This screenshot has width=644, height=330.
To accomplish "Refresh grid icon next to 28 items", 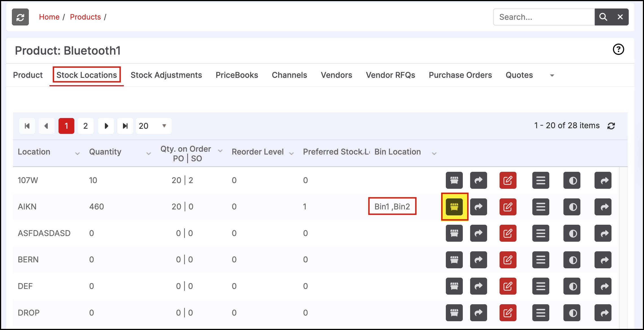I will (x=611, y=126).
